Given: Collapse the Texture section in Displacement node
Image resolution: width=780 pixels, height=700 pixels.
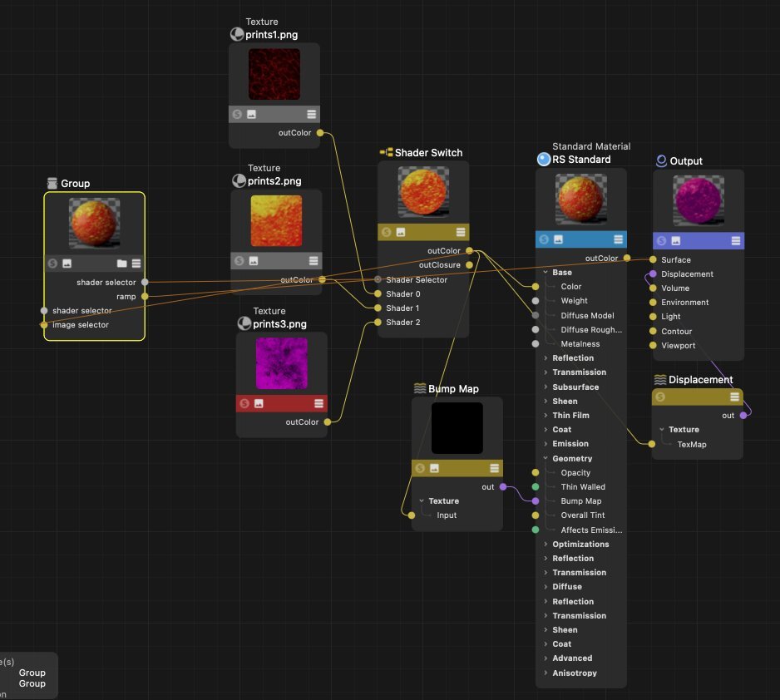Looking at the screenshot, I should 662,429.
